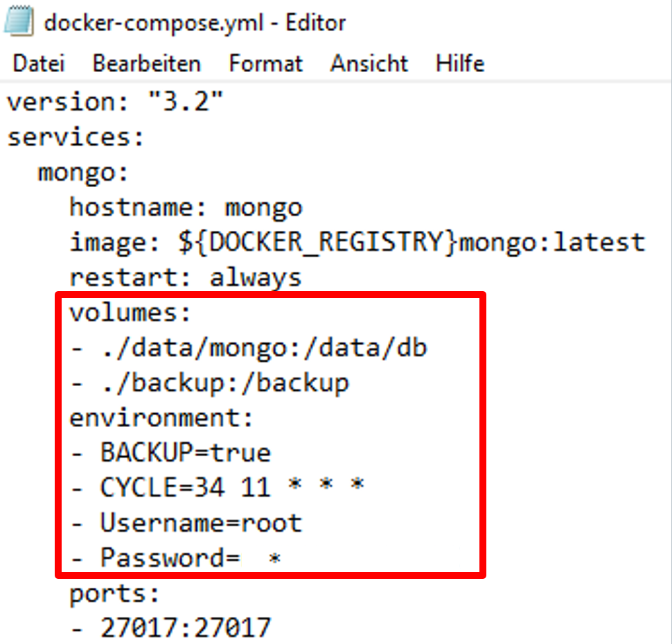
Task: Click the volumes: key line
Action: point(130,313)
